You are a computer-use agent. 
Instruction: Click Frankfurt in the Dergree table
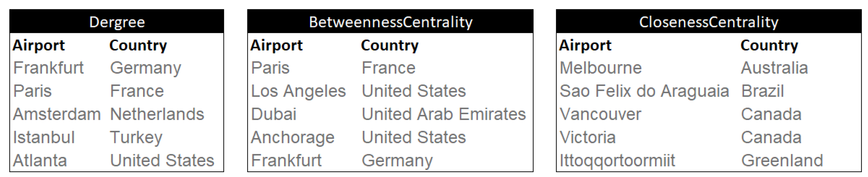(48, 68)
